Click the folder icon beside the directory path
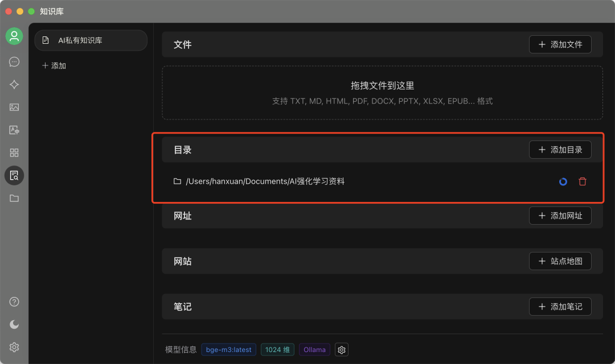 [x=177, y=181]
